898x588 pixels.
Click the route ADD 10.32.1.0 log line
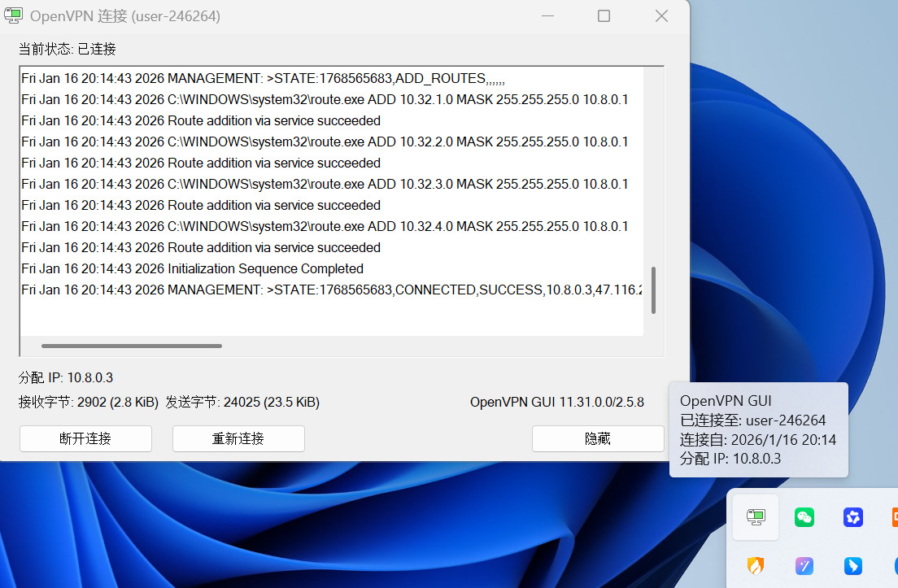pos(325,99)
